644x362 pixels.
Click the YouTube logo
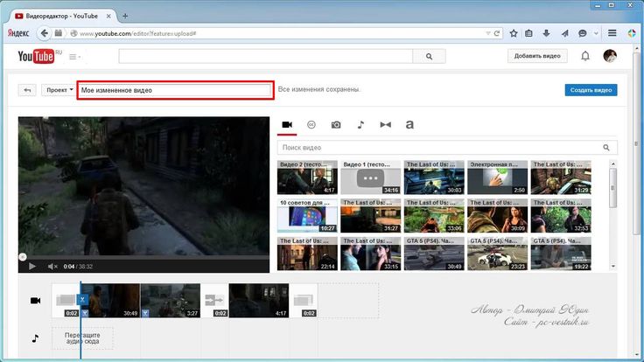click(36, 56)
